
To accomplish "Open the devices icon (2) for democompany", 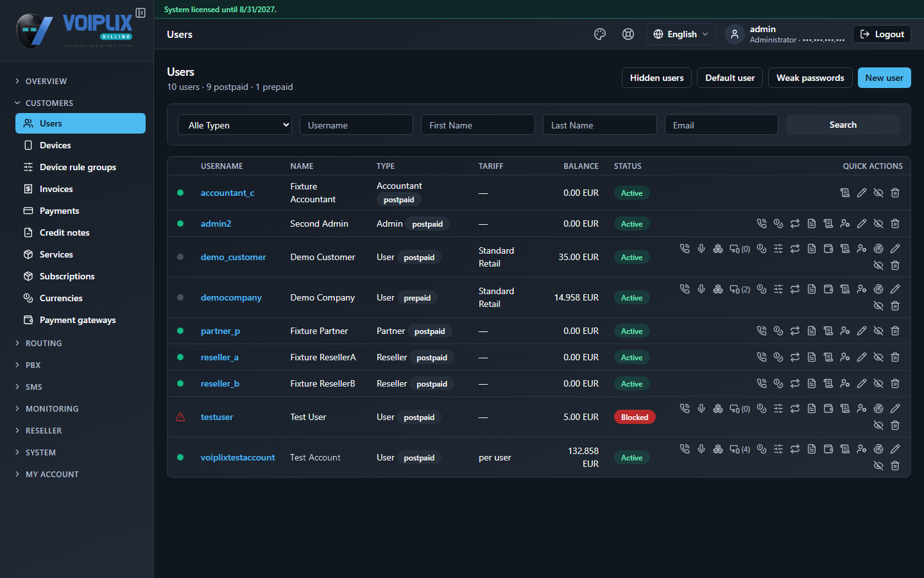I will click(x=740, y=290).
